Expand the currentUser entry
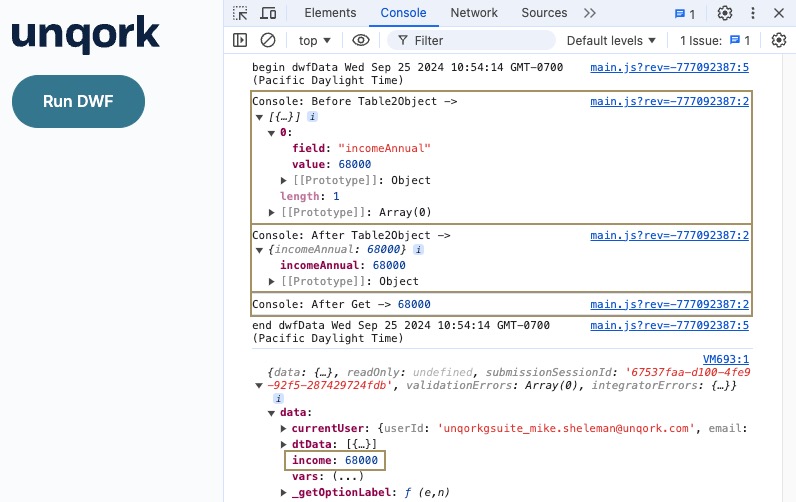 point(283,428)
